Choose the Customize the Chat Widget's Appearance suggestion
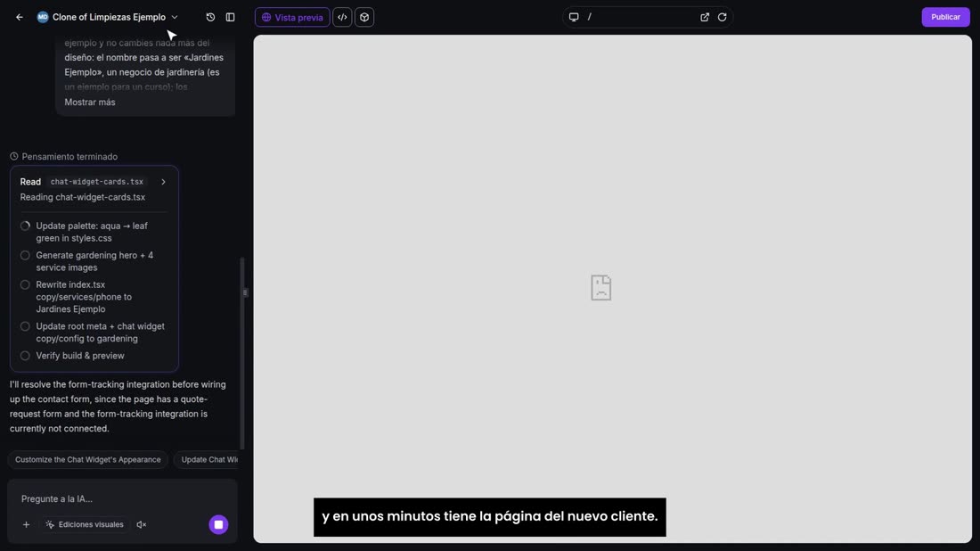 [88, 460]
